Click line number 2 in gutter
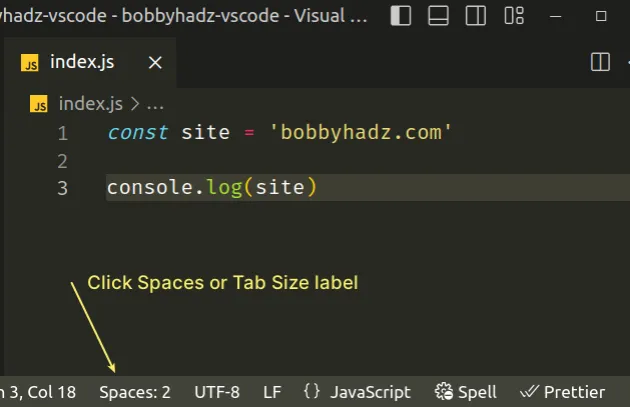This screenshot has height=407, width=630. pyautogui.click(x=62, y=161)
